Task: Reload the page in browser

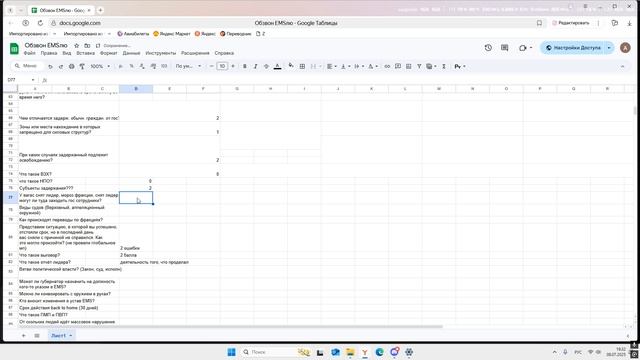Action: point(40,23)
